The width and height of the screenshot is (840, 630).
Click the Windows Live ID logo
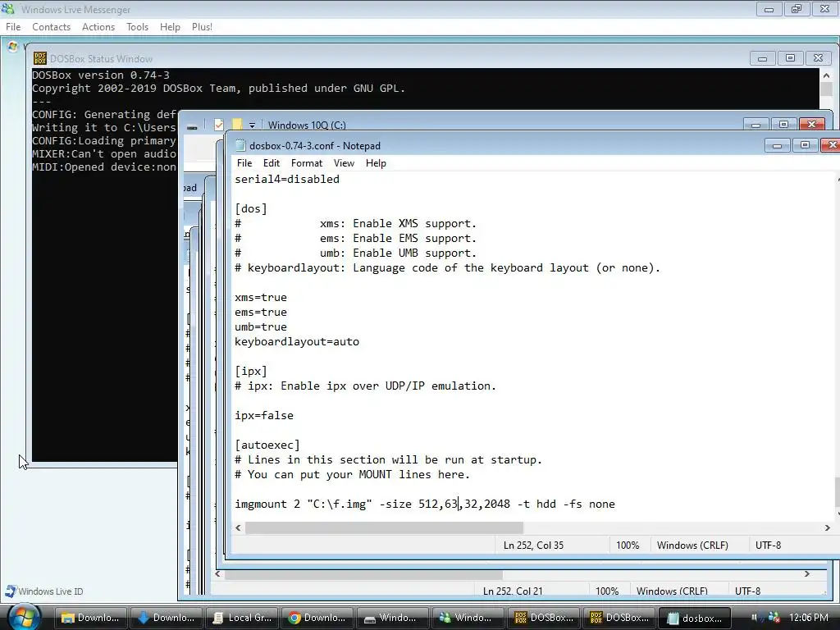[10, 591]
